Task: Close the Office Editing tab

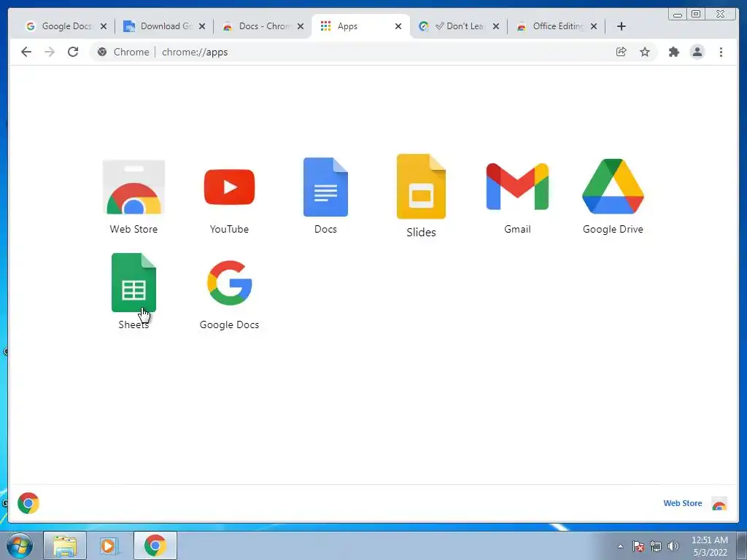Action: (x=594, y=26)
